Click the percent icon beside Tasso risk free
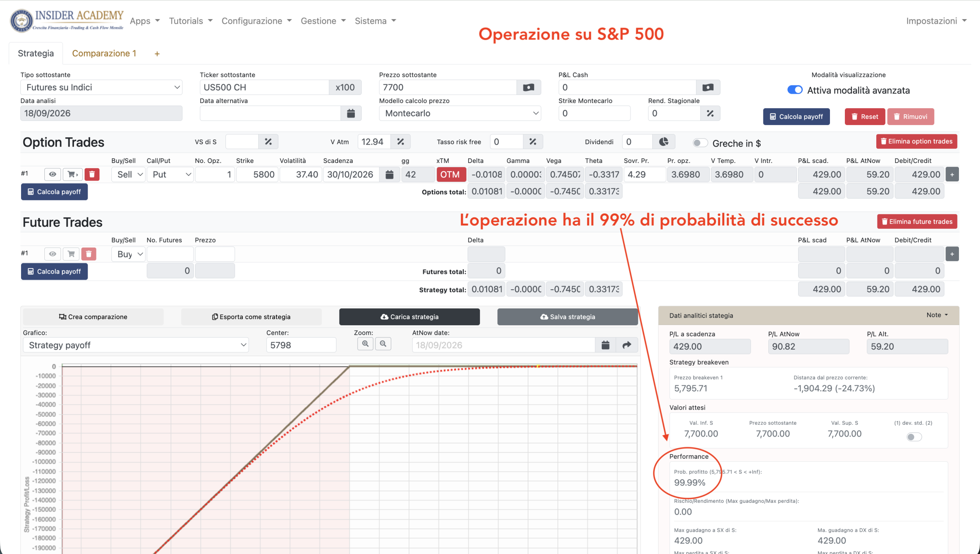The width and height of the screenshot is (980, 554). (533, 142)
